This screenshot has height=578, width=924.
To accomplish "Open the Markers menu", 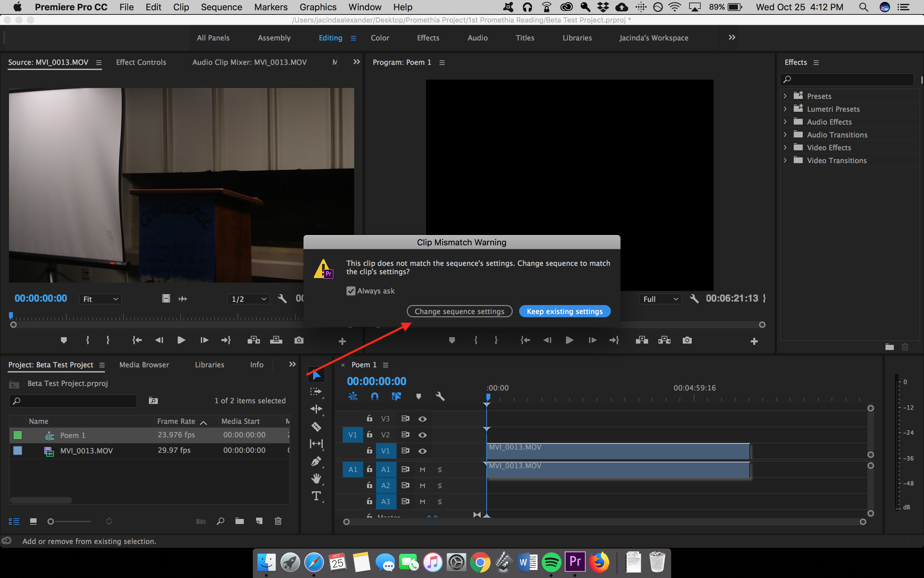I will point(271,7).
